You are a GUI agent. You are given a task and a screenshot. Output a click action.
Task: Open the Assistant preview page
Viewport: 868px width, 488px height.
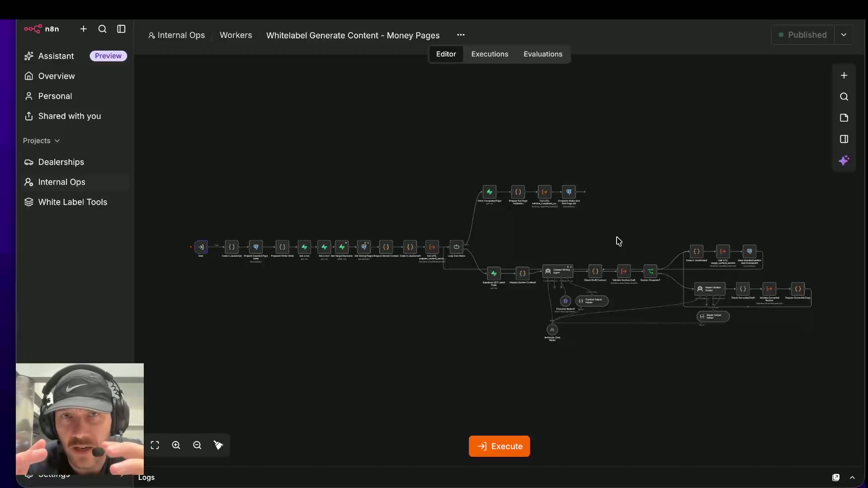tap(75, 56)
